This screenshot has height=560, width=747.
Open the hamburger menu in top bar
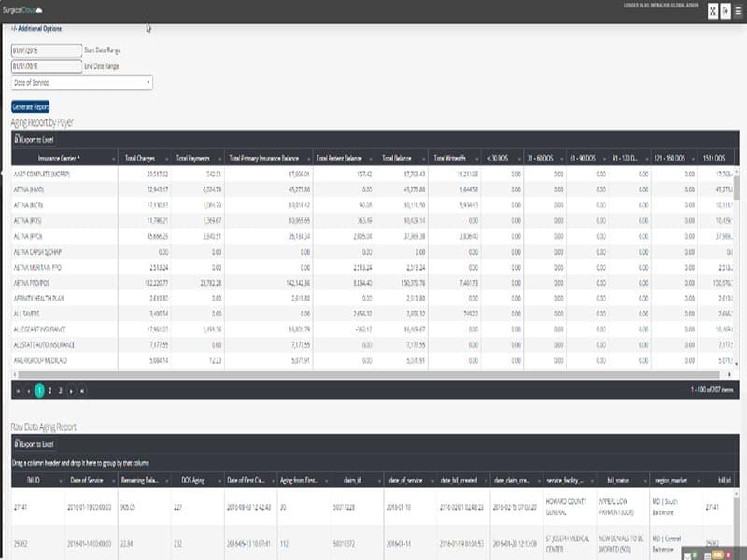click(x=738, y=11)
